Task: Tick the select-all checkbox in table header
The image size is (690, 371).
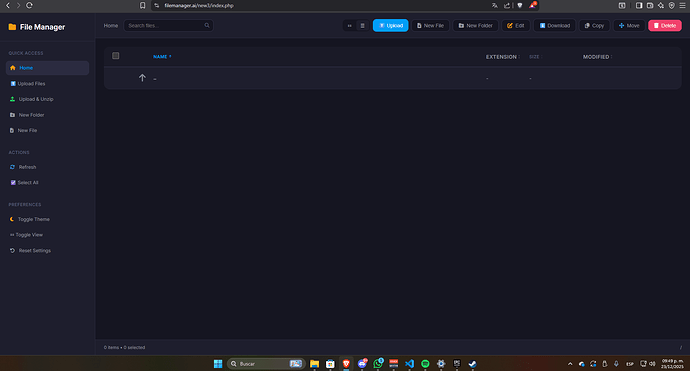Action: point(116,56)
